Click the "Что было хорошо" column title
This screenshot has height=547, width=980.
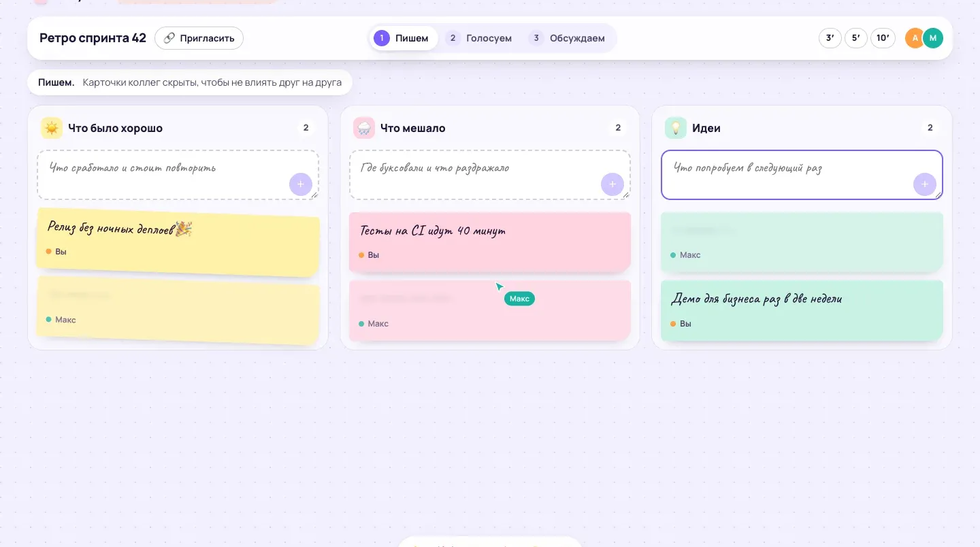(x=115, y=128)
